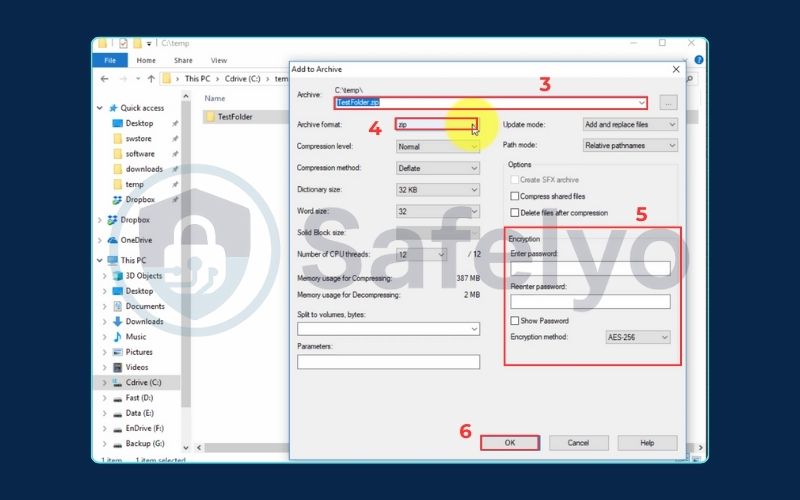Check Delete files after compression

[x=515, y=212]
